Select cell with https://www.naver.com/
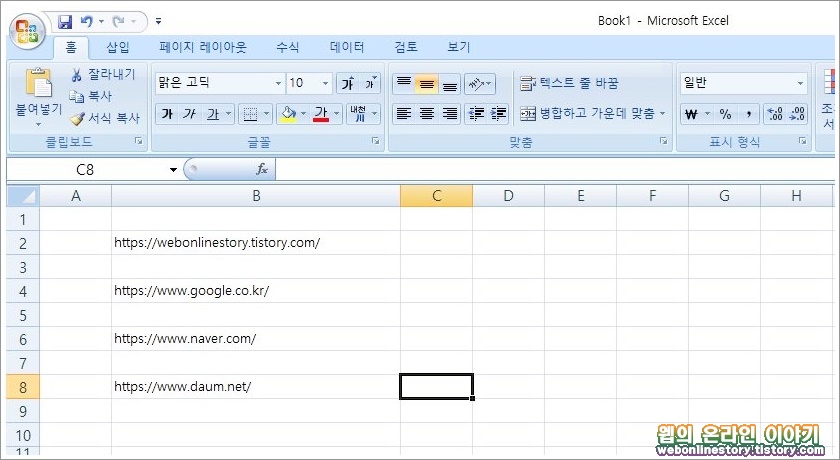840x460 pixels. click(256, 338)
